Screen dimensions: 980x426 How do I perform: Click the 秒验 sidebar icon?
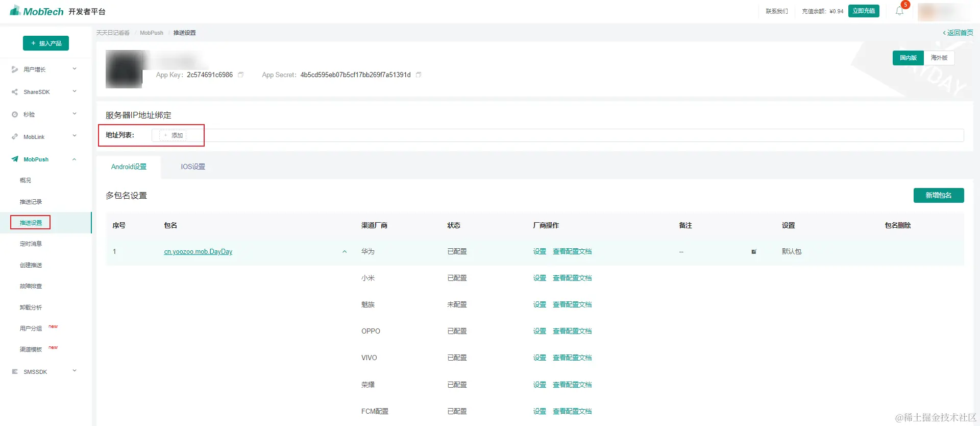click(x=15, y=114)
